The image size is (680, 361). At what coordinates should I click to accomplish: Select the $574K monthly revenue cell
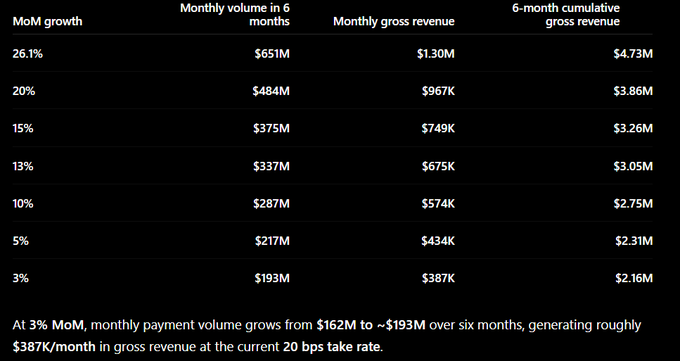tap(438, 203)
